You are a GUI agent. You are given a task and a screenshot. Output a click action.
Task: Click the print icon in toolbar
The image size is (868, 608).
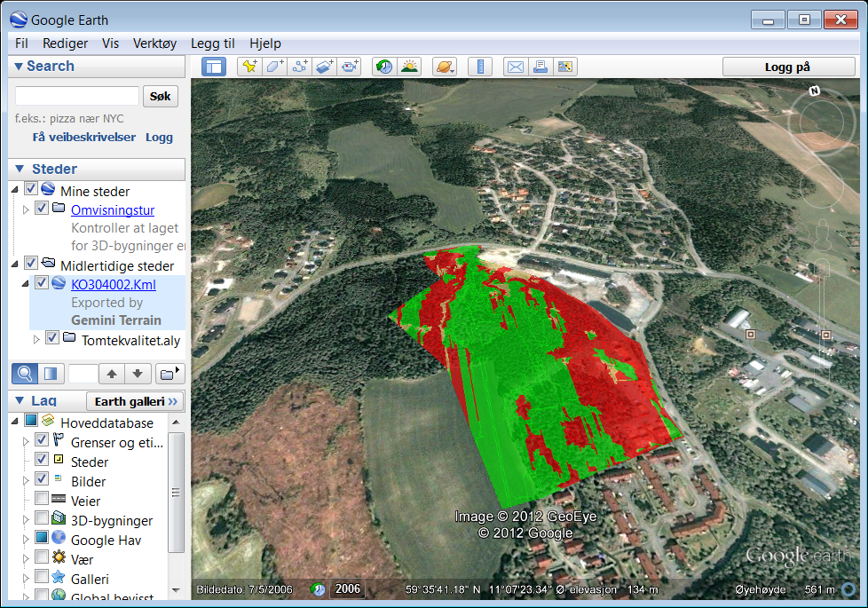click(x=540, y=67)
